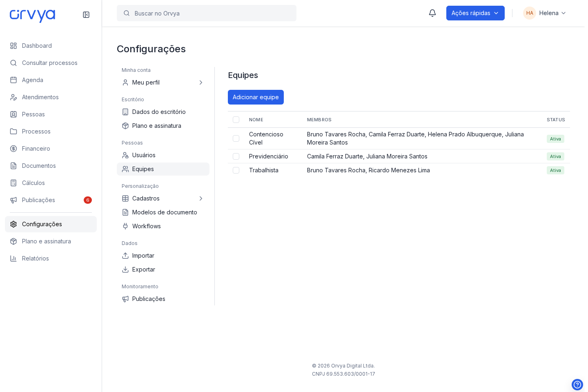588x392 pixels.
Task: Check the Contencioso Cível row checkbox
Action: (236, 138)
